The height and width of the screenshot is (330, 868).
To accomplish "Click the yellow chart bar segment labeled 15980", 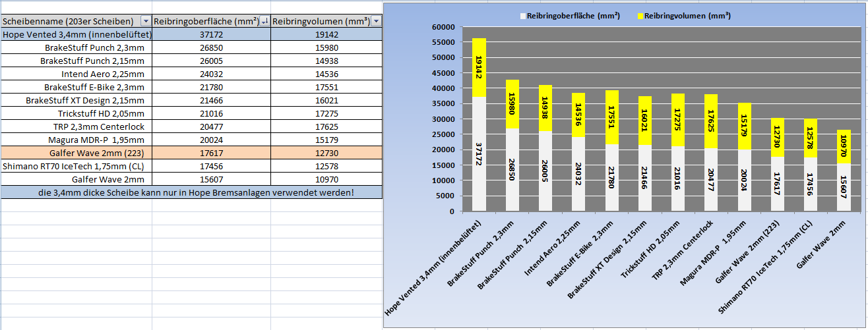I will [512, 104].
